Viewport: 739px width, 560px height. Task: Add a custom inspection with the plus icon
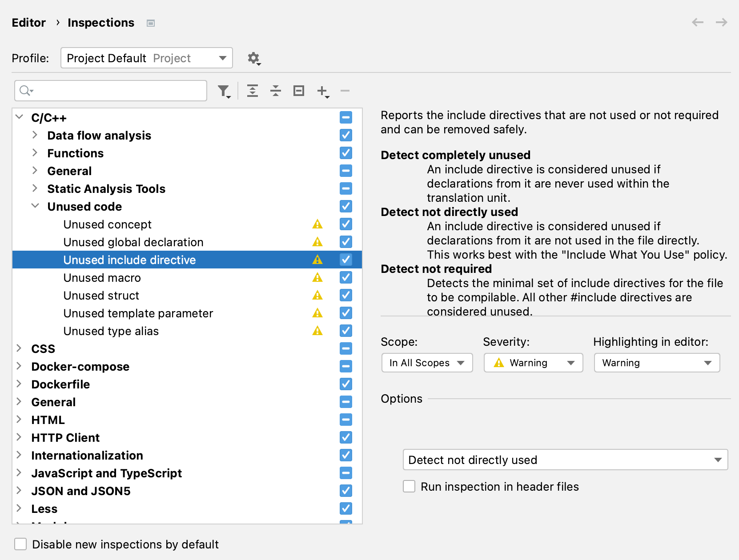point(322,91)
